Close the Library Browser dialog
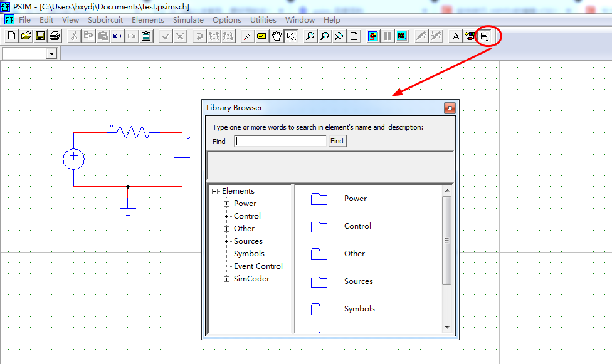Image resolution: width=612 pixels, height=364 pixels. click(450, 108)
